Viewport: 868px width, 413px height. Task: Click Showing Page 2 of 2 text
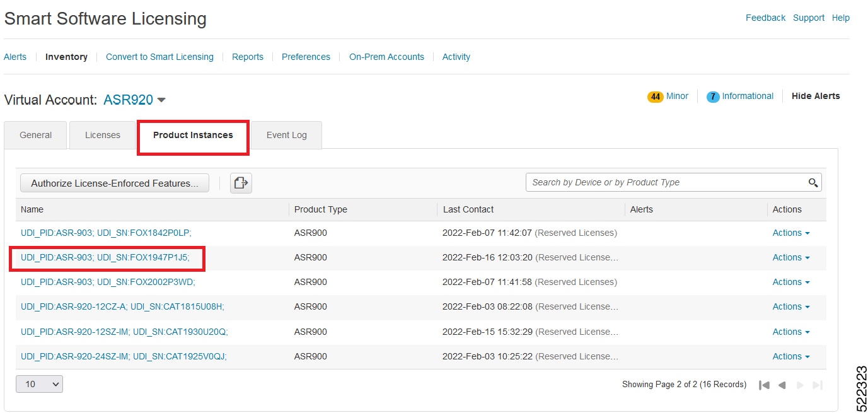click(684, 385)
